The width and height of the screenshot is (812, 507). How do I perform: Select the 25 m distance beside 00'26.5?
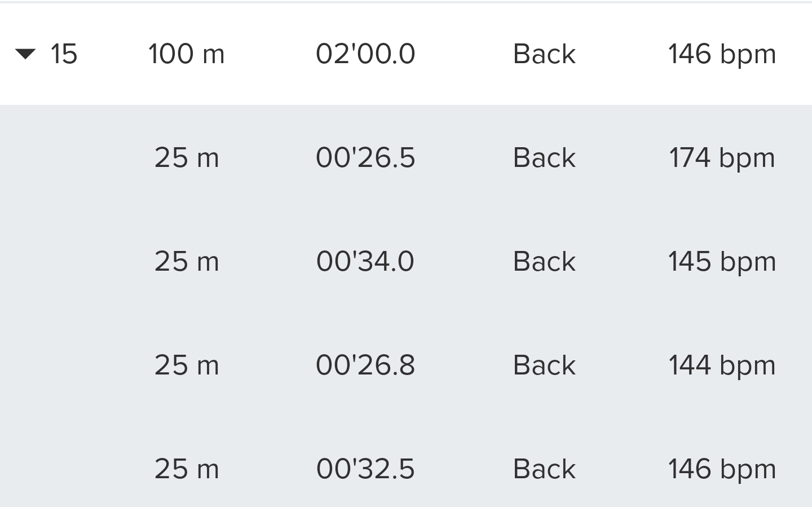coord(187,157)
